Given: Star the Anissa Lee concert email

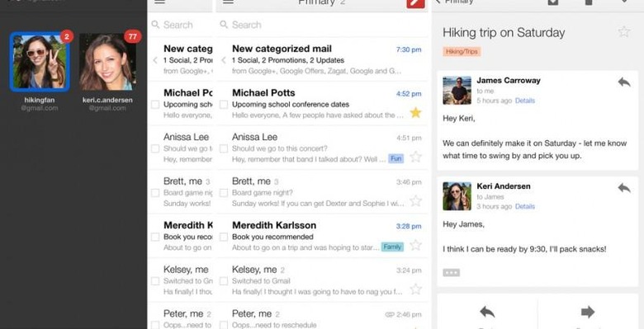Looking at the screenshot, I should [416, 157].
